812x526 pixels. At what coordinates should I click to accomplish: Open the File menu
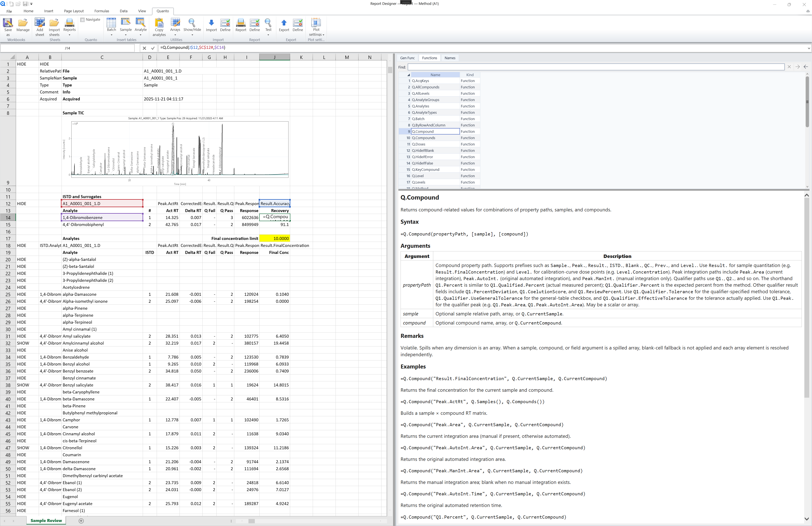tap(9, 11)
